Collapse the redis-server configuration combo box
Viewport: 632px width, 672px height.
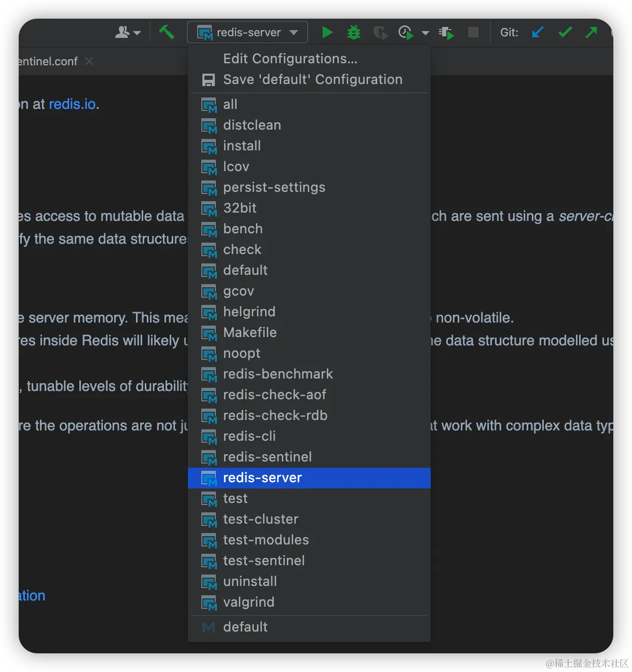tap(247, 32)
